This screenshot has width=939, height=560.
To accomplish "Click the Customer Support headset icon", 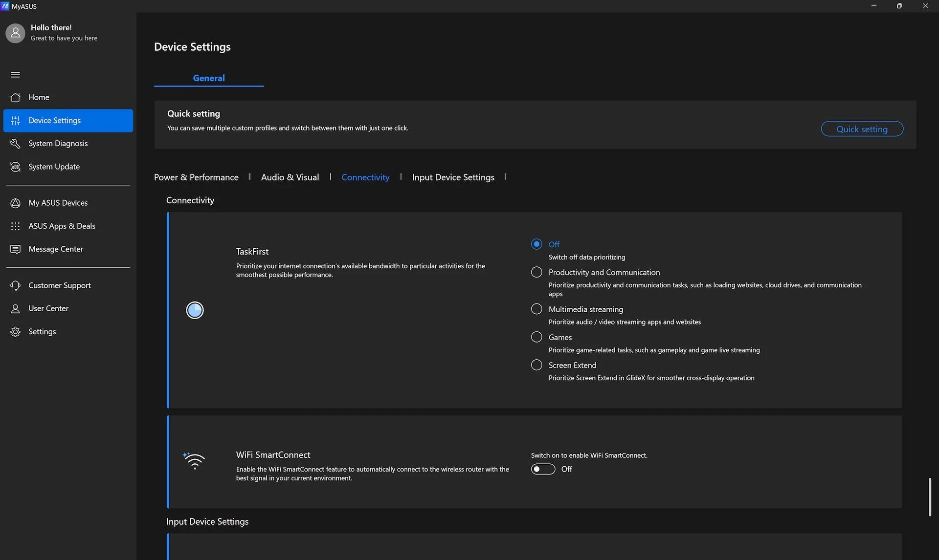I will 15,285.
